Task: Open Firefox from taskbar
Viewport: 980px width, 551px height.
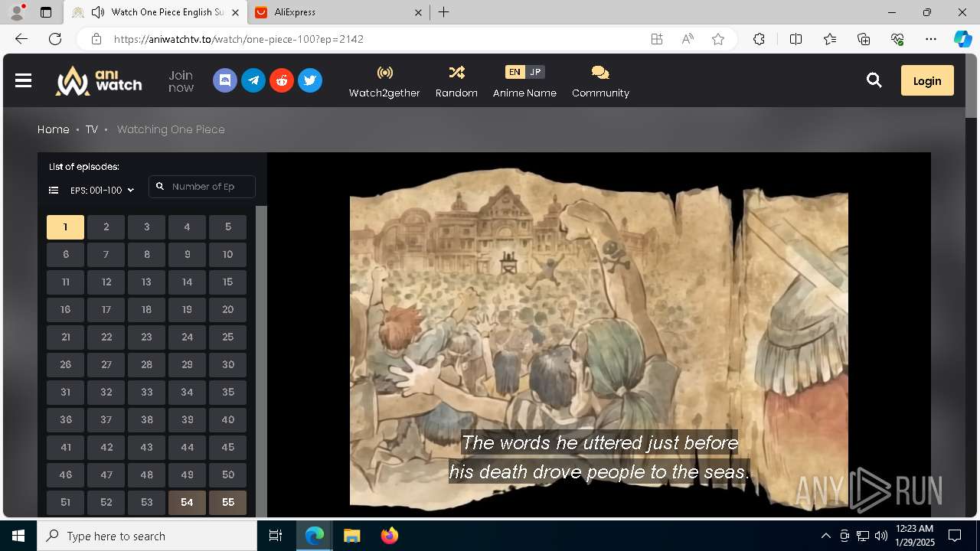Action: [390, 536]
